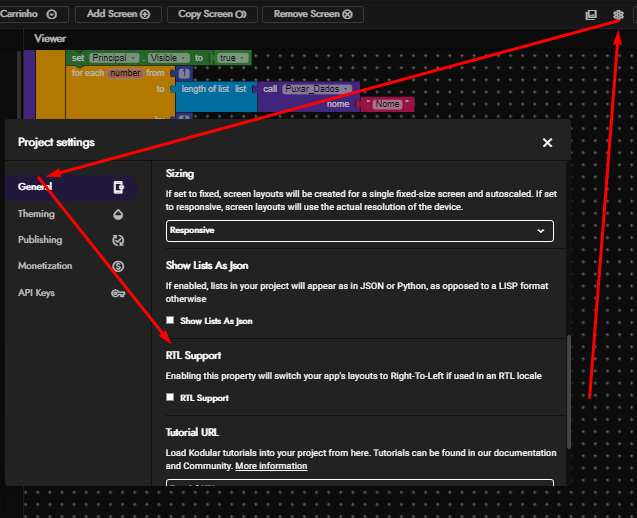Screen dimensions: 637x518
Task: Click the API Keys key icon
Action: 118,293
